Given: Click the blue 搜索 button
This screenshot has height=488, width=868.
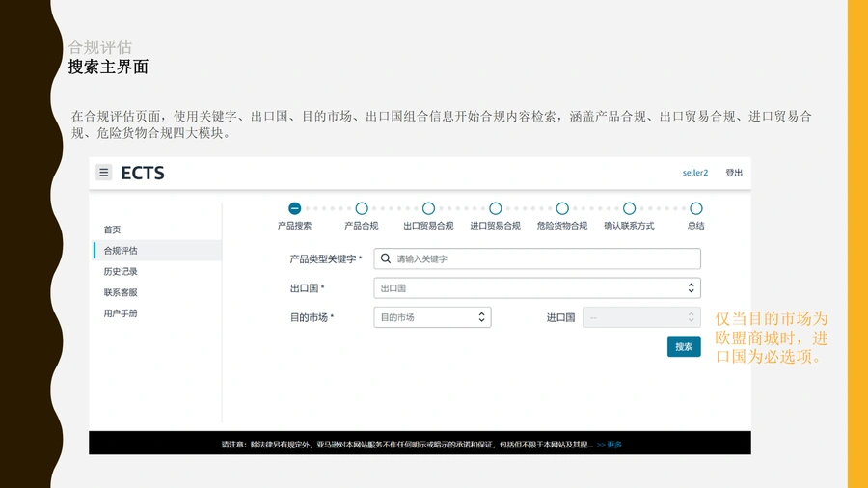Looking at the screenshot, I should 684,346.
